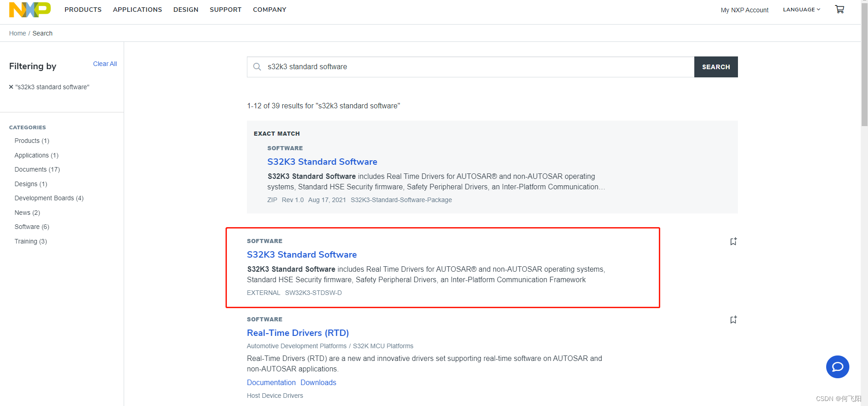Filter by Products (1) category
The width and height of the screenshot is (868, 406).
[x=32, y=141]
